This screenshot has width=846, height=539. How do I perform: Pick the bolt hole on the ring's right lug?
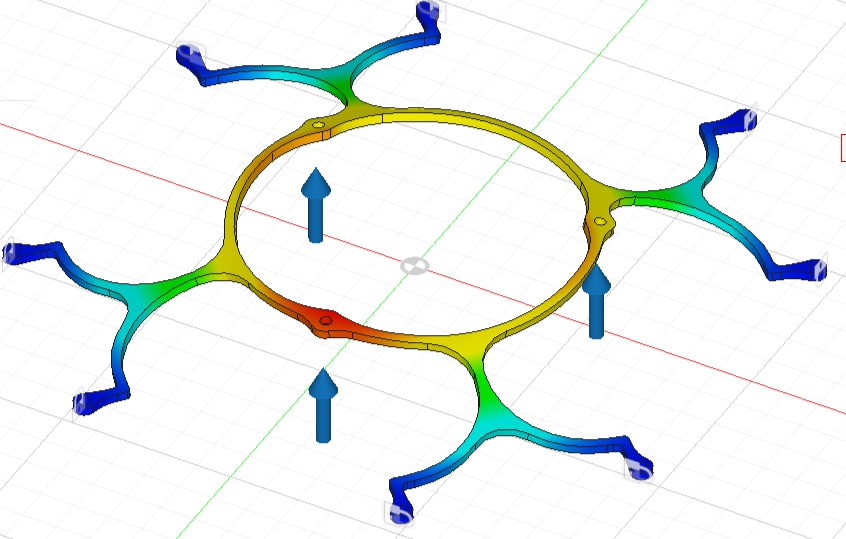[600, 221]
